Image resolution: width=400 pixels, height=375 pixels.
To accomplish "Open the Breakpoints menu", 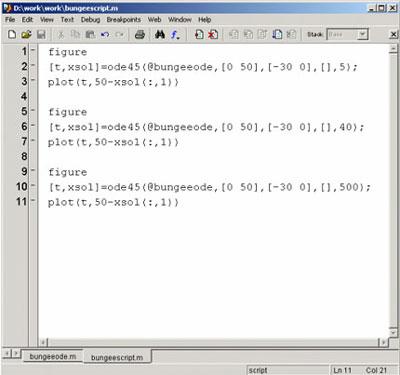I will tap(124, 20).
